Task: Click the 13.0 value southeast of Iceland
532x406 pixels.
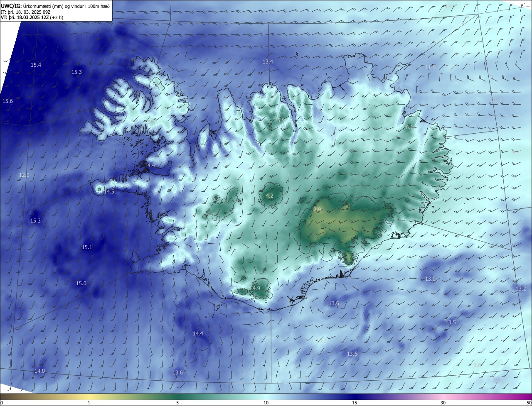Action: (x=430, y=279)
